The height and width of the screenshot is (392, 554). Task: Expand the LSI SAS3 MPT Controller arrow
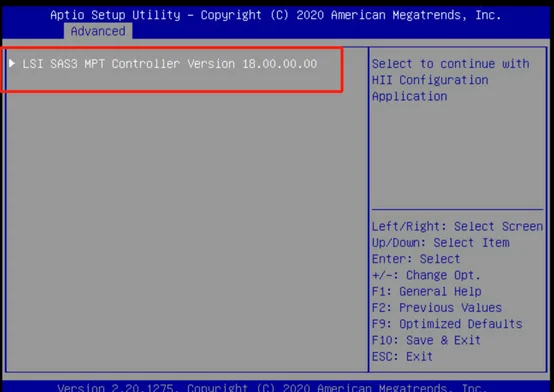tap(12, 63)
